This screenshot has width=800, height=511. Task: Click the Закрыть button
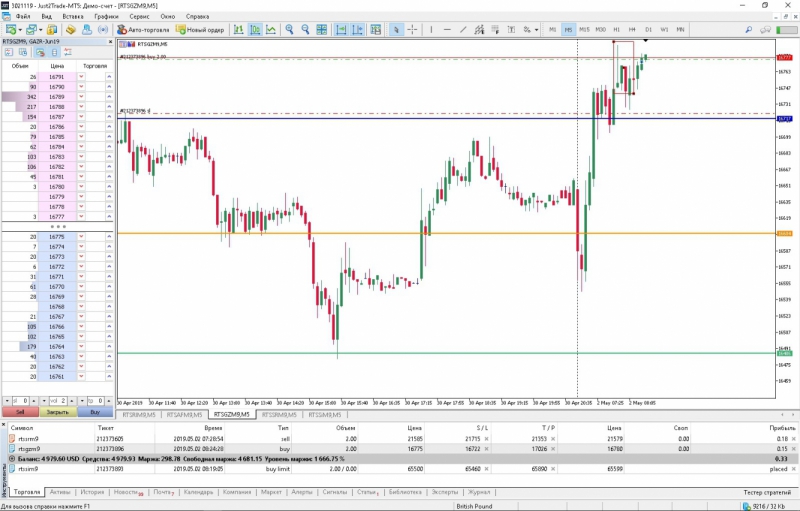58,412
